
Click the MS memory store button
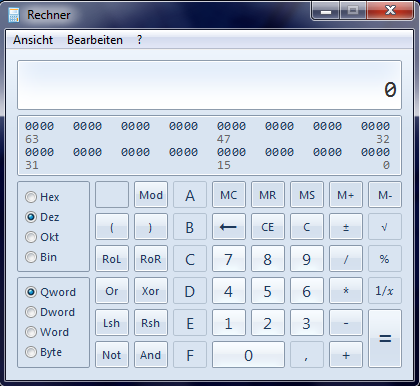pyautogui.click(x=307, y=195)
